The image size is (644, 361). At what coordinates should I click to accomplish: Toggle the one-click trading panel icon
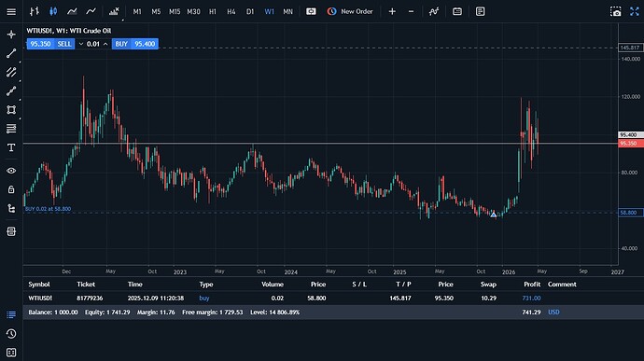pos(311,11)
